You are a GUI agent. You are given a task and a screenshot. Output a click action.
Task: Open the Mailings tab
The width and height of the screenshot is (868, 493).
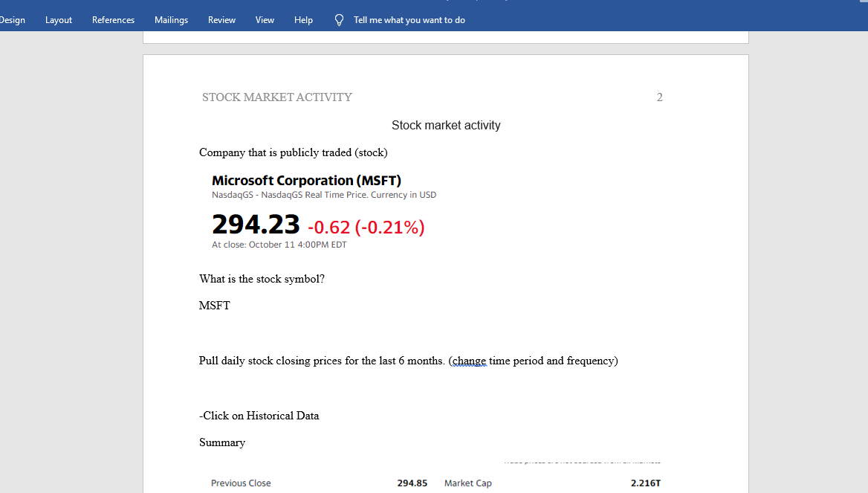[x=171, y=20]
